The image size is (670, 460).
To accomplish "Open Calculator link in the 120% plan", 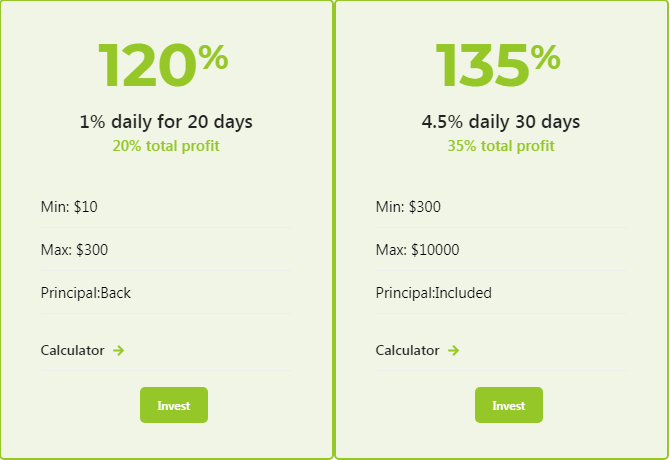I will point(72,351).
